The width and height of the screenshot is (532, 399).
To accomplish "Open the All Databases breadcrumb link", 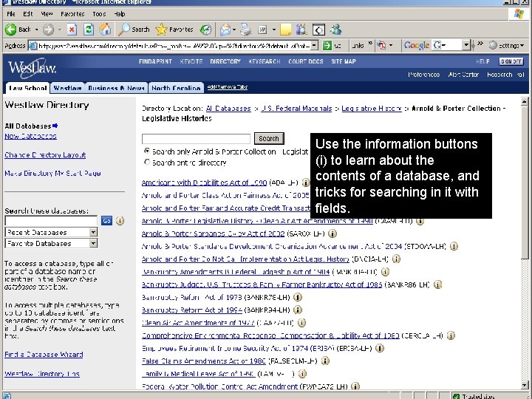I will [x=228, y=109].
